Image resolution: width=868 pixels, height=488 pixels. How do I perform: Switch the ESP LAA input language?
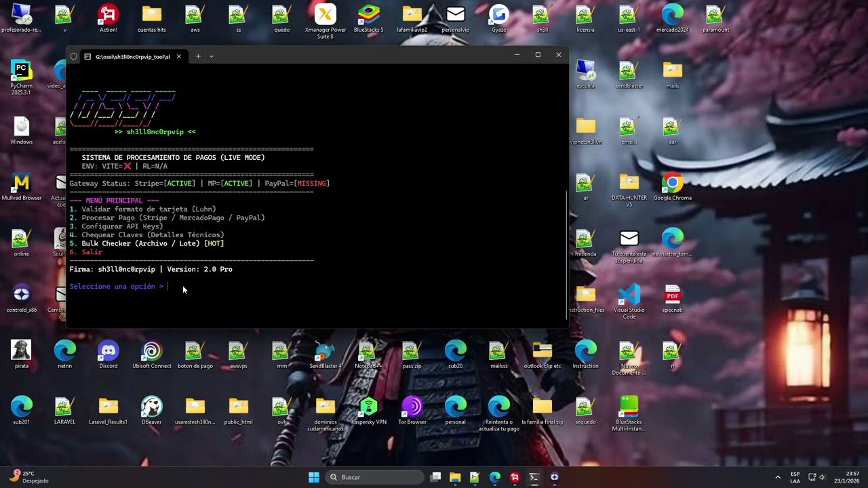[x=795, y=477]
